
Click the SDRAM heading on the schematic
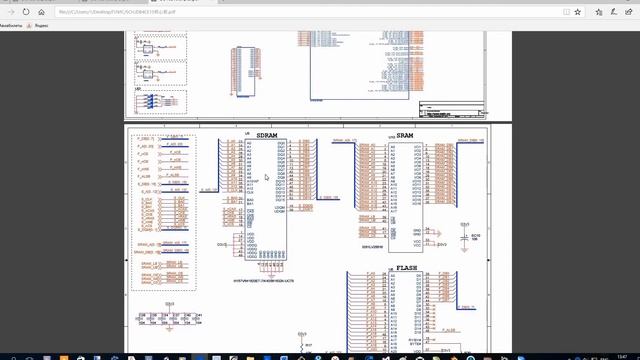point(267,135)
